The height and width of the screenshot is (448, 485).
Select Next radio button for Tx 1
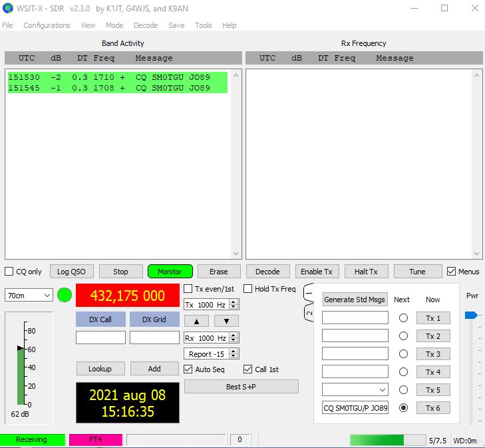point(403,318)
